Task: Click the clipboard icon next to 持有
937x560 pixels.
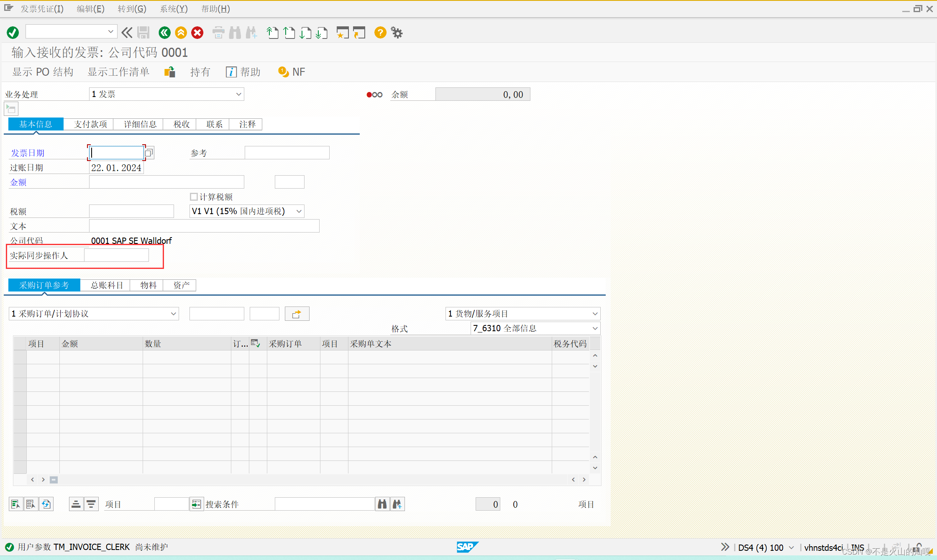Action: pyautogui.click(x=170, y=72)
